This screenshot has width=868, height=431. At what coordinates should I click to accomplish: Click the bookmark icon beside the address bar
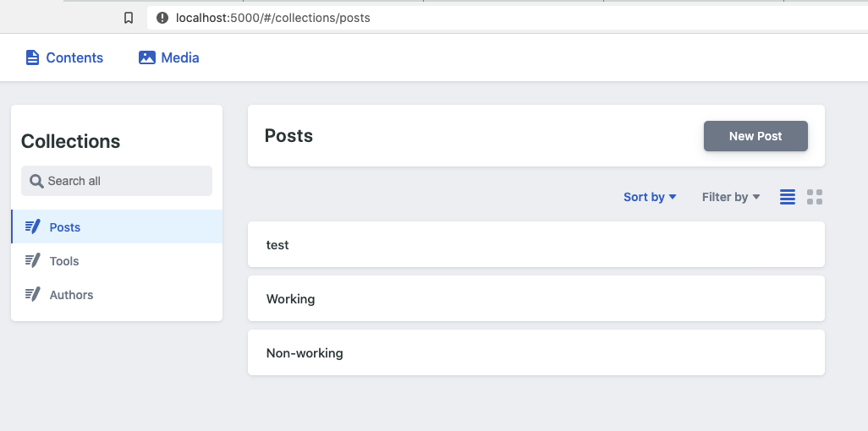pos(129,18)
